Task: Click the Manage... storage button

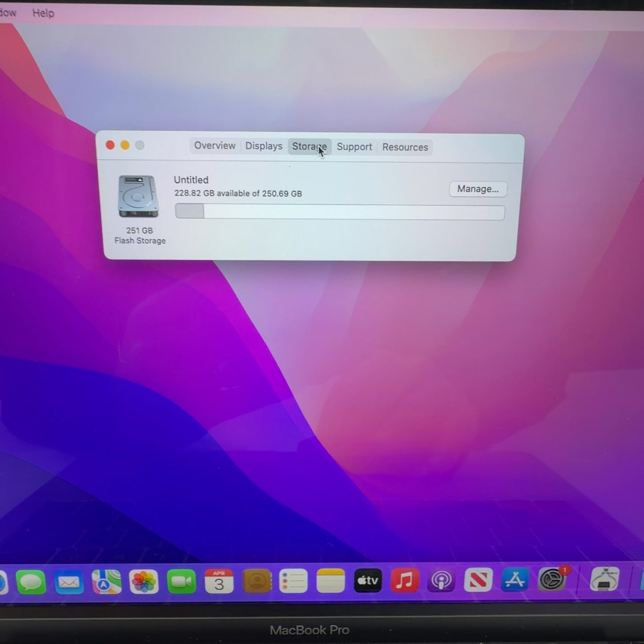Action: click(x=478, y=189)
